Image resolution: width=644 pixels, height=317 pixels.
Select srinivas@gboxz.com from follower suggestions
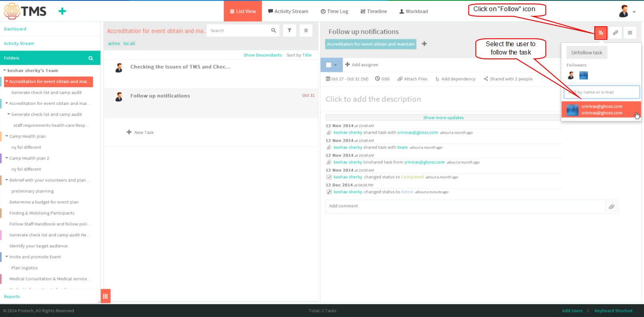pos(601,109)
